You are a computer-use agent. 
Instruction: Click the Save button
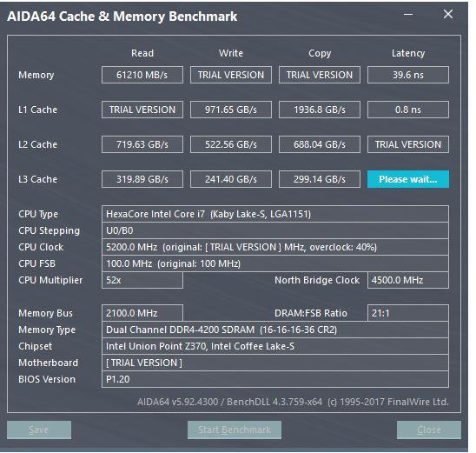[39, 430]
